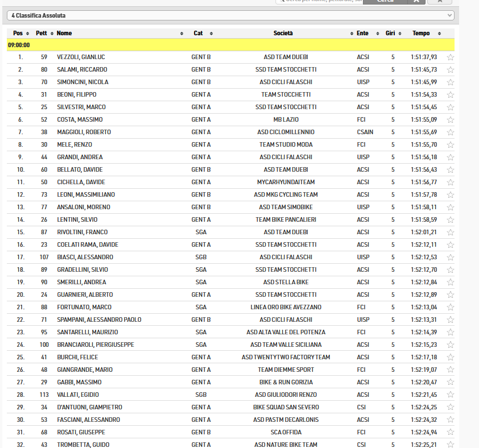Star the LENTINI, SILVIO row
The image size is (479, 448).
pos(451,220)
